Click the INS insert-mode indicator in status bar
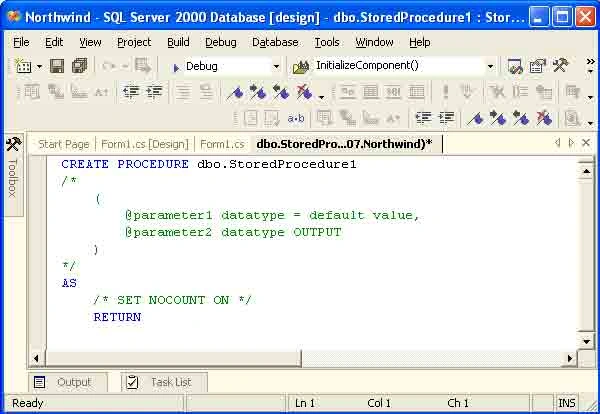 [x=567, y=403]
